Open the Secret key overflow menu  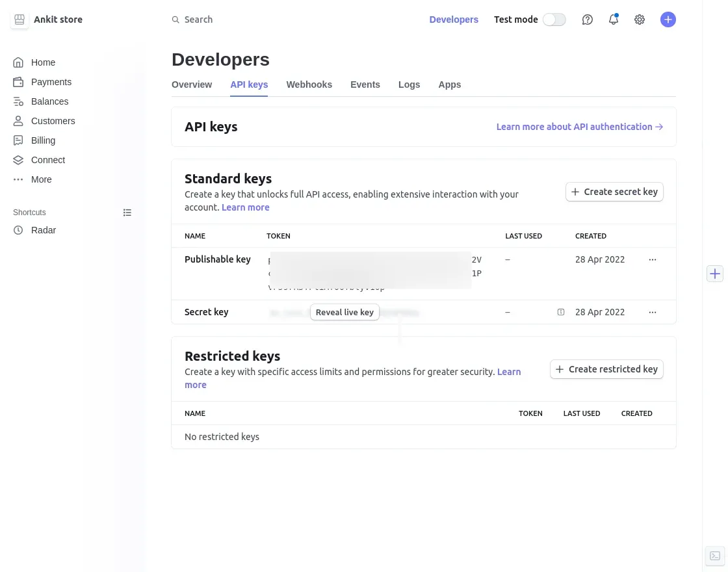tap(652, 312)
